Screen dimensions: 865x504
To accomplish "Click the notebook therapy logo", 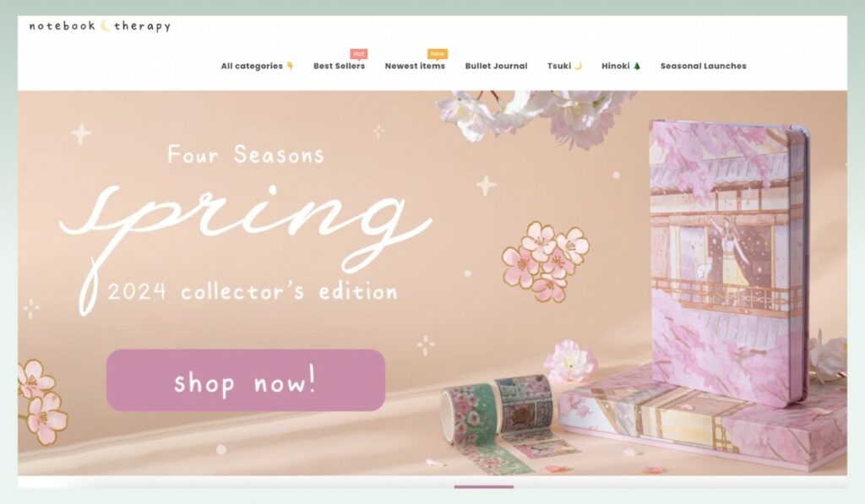I will click(100, 26).
